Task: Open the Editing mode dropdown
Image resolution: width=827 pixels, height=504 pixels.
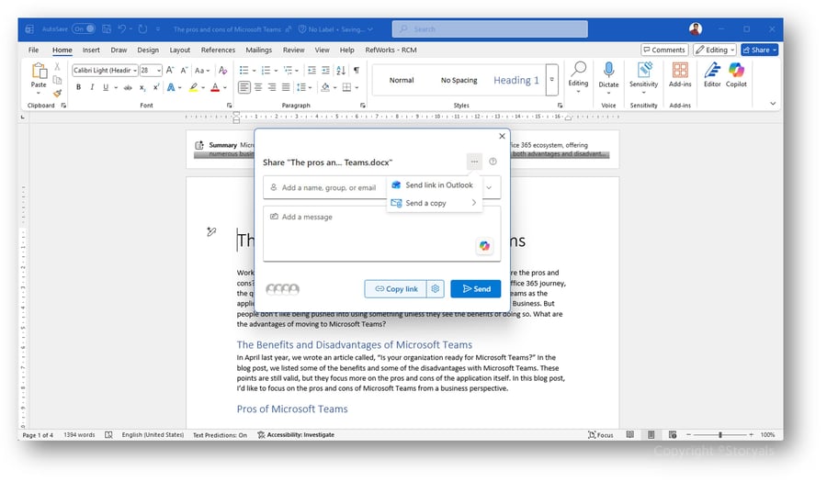Action: tap(715, 50)
